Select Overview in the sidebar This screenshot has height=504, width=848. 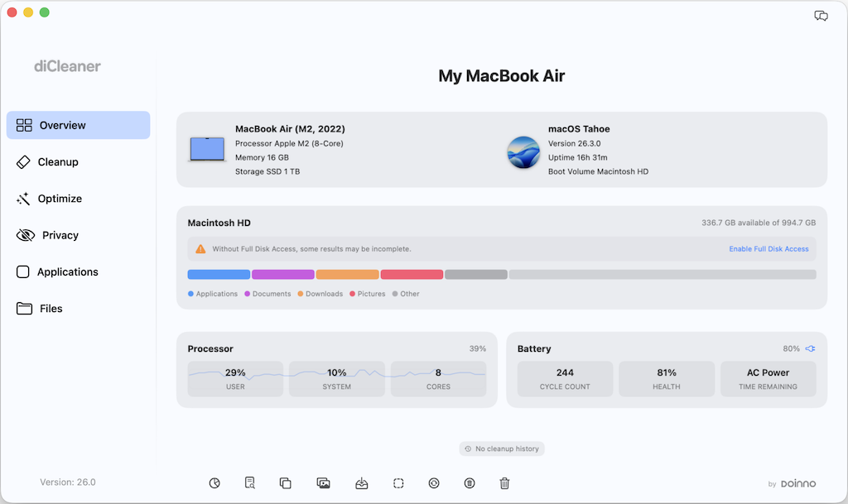78,125
